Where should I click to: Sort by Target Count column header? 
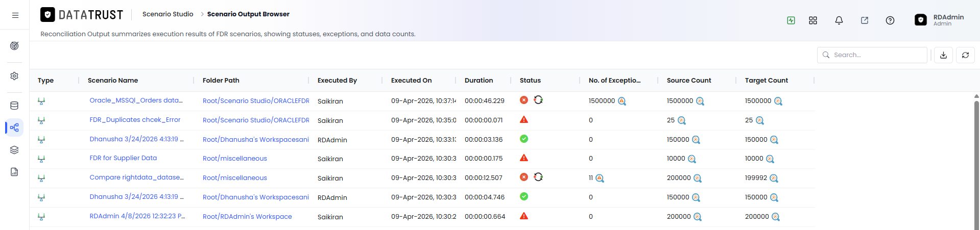click(x=766, y=81)
